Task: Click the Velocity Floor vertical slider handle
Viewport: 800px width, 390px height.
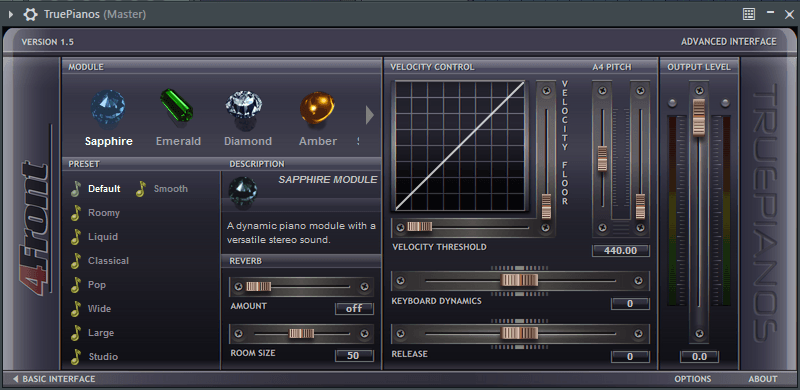Action: point(546,206)
